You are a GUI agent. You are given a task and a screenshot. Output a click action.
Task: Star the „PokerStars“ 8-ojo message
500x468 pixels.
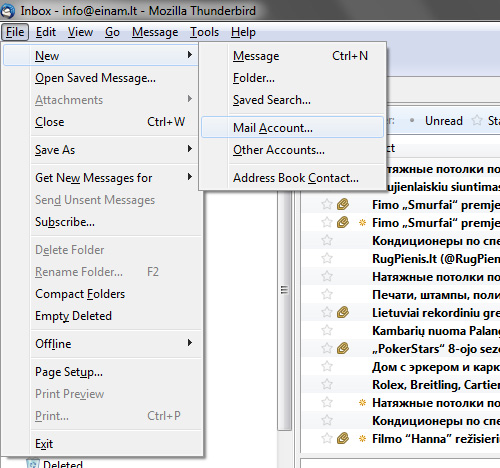327,348
